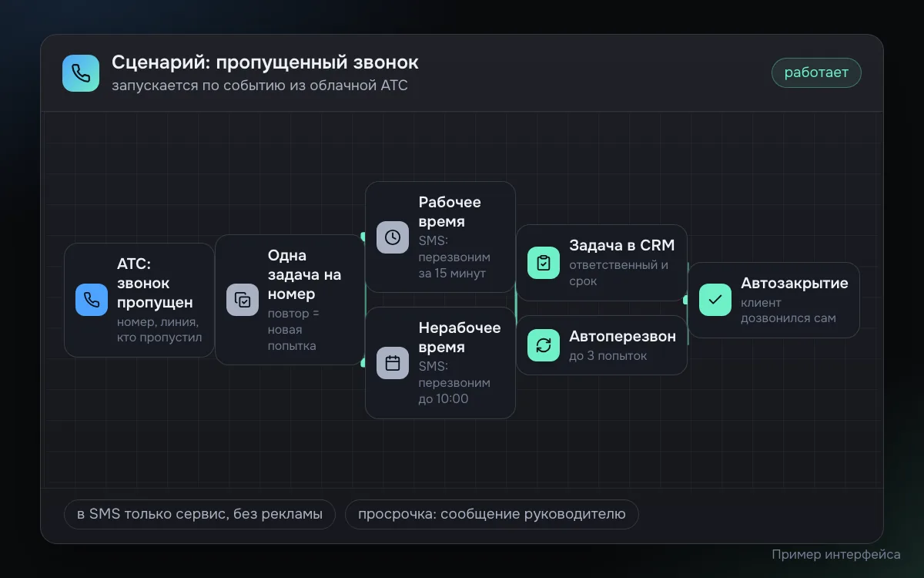Select the 'Нерабочее время' node title
924x578 pixels.
point(460,338)
